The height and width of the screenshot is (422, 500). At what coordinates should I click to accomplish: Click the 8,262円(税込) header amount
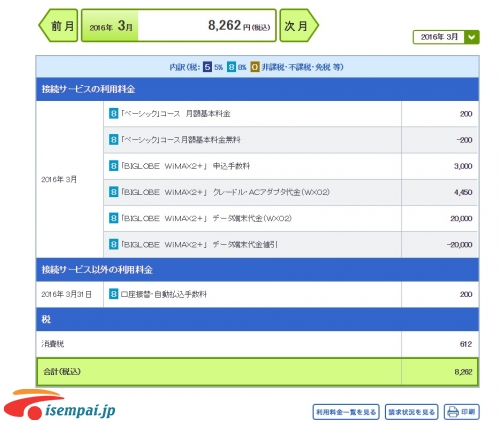point(239,25)
